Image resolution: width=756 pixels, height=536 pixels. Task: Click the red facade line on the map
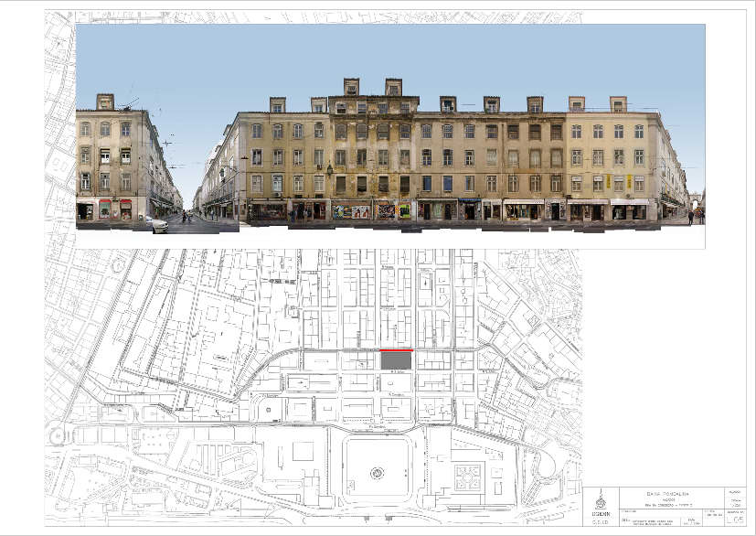pyautogui.click(x=397, y=349)
